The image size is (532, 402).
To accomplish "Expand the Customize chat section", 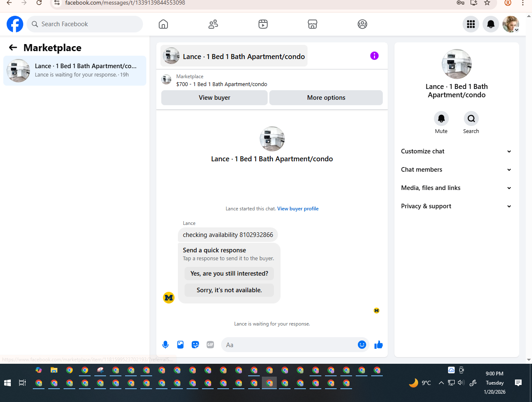I will [456, 151].
